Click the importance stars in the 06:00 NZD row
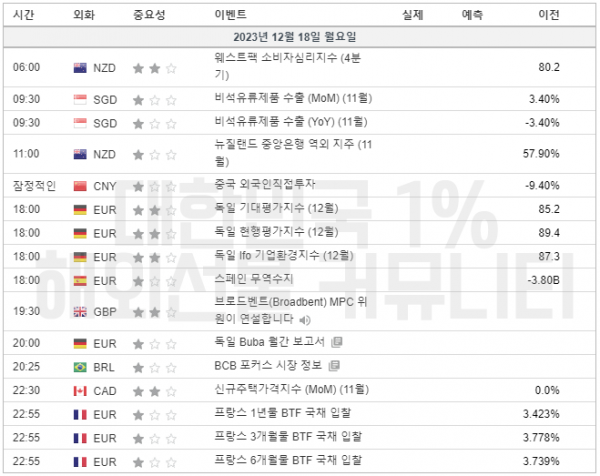Viewport: 600px width, 476px height. point(155,68)
